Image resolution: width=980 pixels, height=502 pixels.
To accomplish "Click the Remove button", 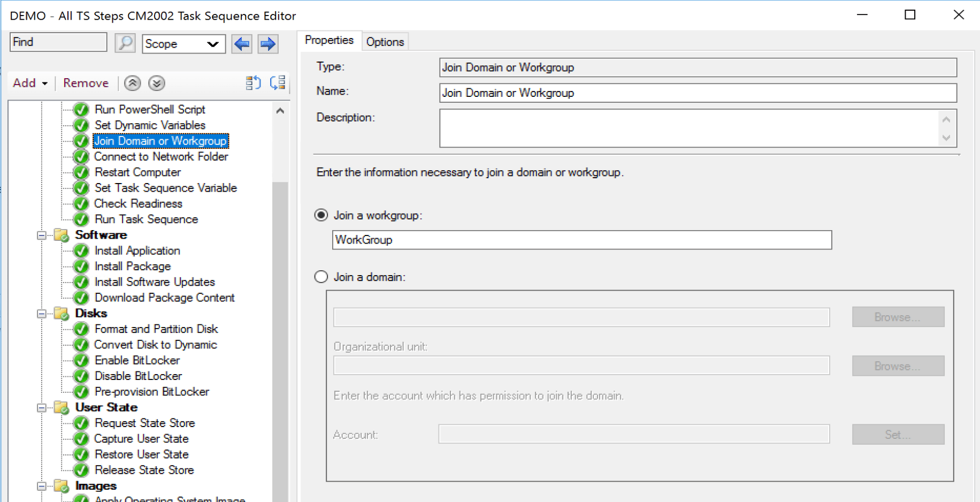I will click(x=85, y=83).
